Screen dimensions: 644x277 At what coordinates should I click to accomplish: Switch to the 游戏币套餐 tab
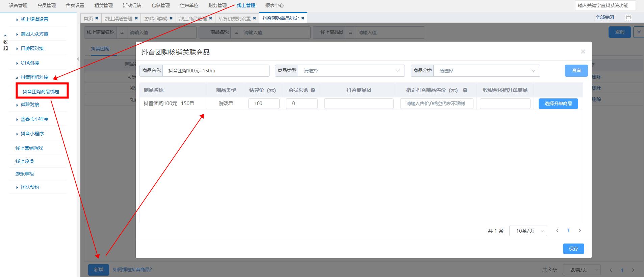click(x=156, y=18)
